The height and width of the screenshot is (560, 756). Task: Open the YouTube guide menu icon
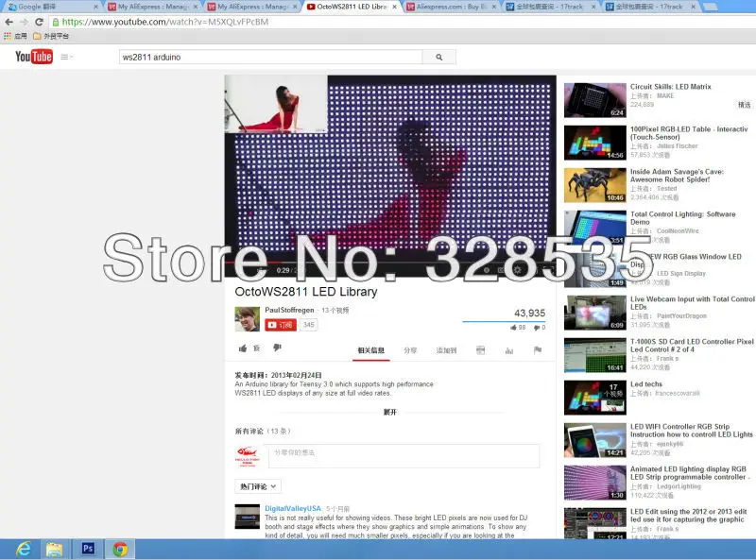[64, 57]
